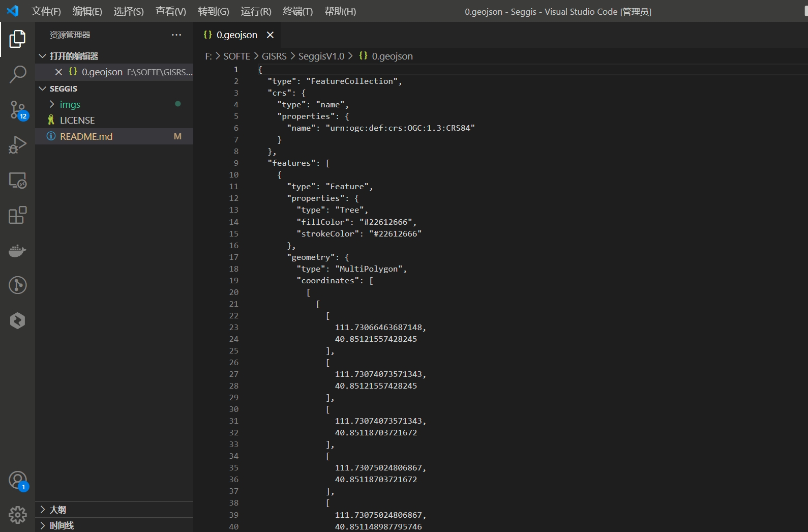
Task: Open the Git Graph icon in activity bar
Action: click(17, 285)
